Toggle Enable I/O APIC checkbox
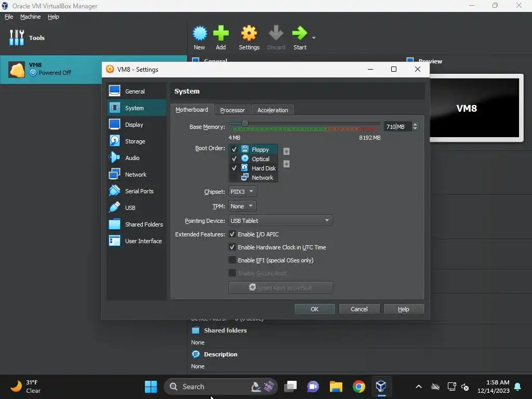Viewport: 532px width, 399px height. pyautogui.click(x=232, y=234)
